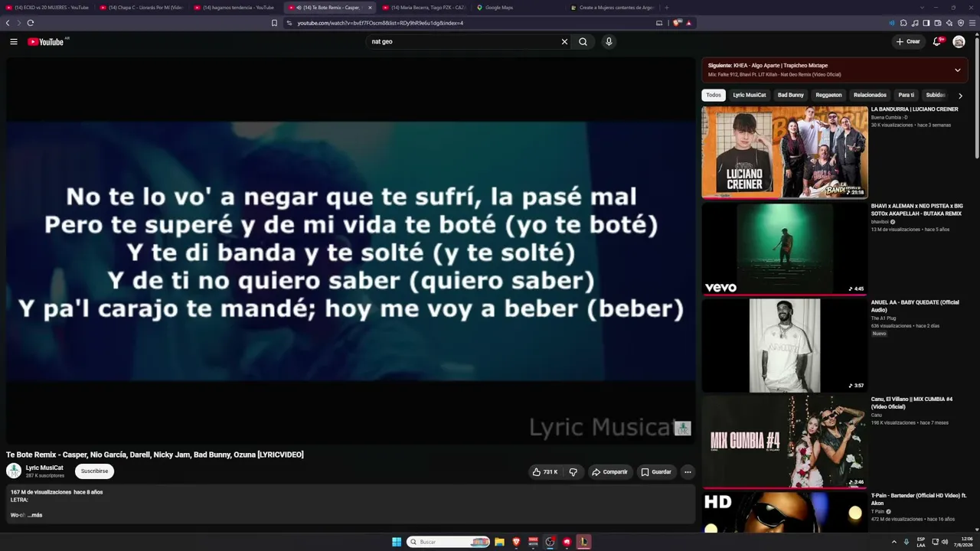Expand the 'Siguiente: KHEA' playlist panel
The height and width of the screenshot is (551, 980).
(957, 70)
